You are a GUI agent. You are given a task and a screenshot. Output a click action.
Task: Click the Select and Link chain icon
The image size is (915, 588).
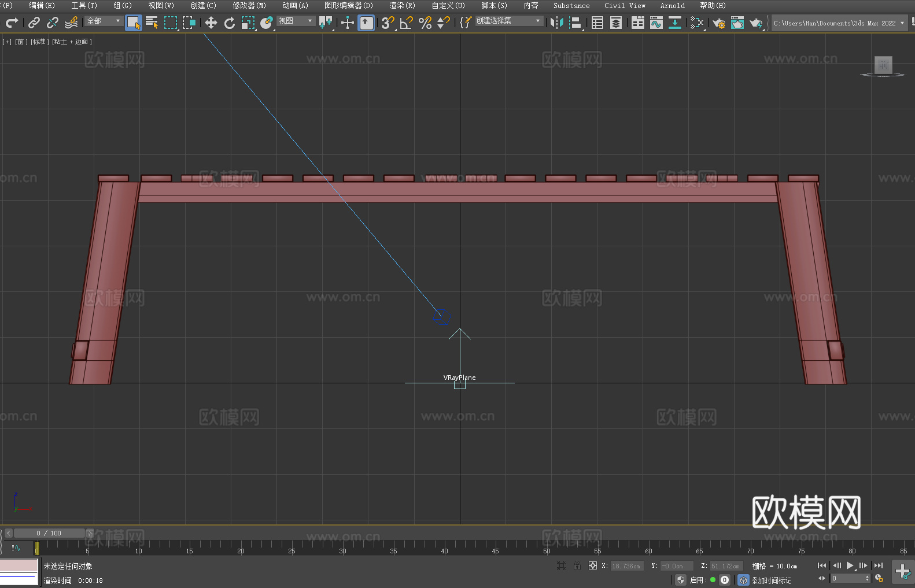click(x=34, y=23)
